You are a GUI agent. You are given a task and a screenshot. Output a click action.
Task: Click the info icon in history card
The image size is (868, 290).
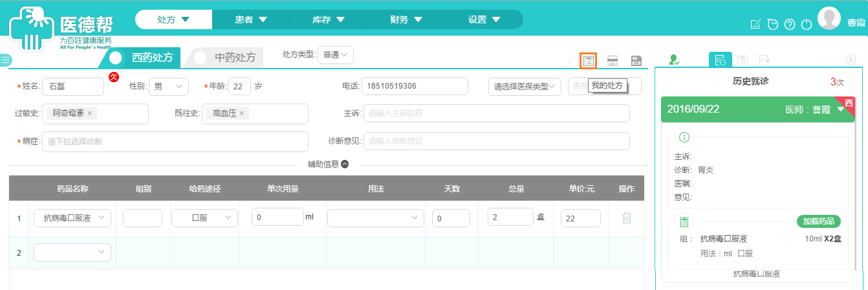point(684,137)
